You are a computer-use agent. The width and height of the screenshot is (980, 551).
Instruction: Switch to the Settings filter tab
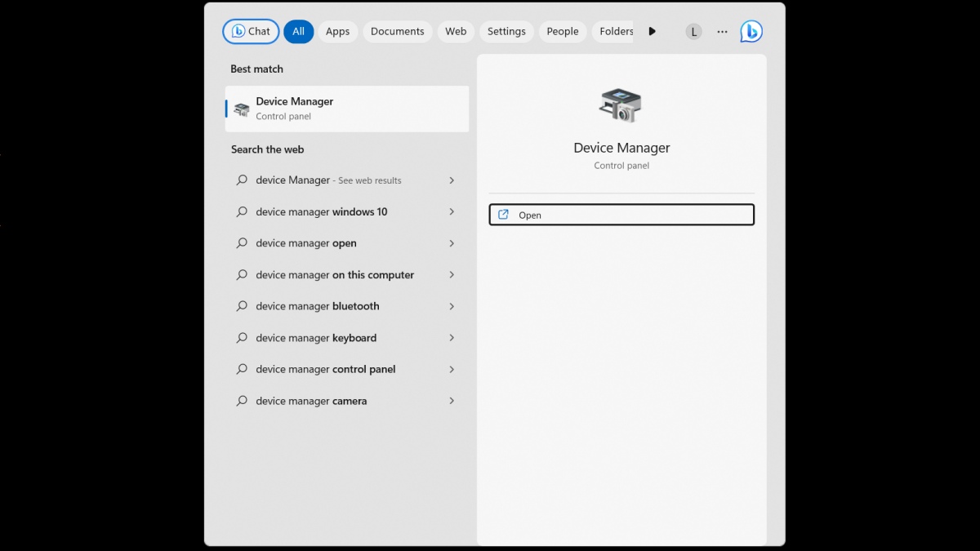pyautogui.click(x=506, y=32)
